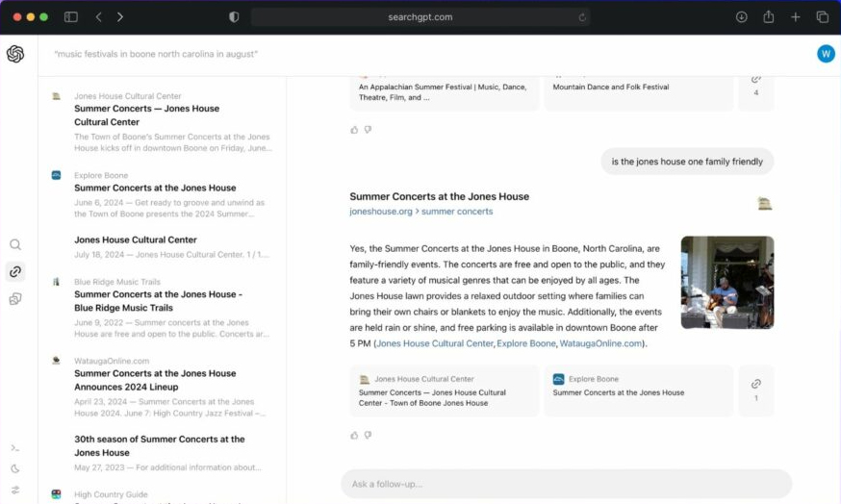Click the High Country Guide source label
841x504 pixels.
click(x=111, y=494)
